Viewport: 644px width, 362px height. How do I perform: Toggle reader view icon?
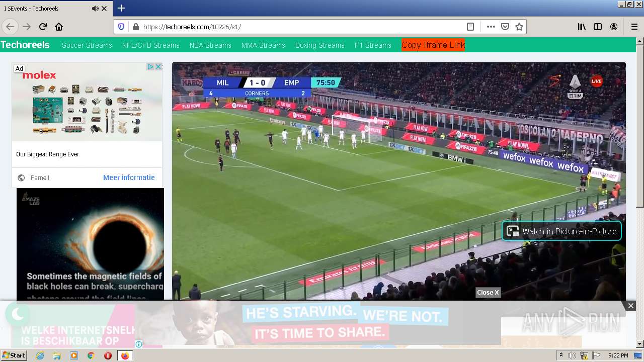(x=470, y=27)
